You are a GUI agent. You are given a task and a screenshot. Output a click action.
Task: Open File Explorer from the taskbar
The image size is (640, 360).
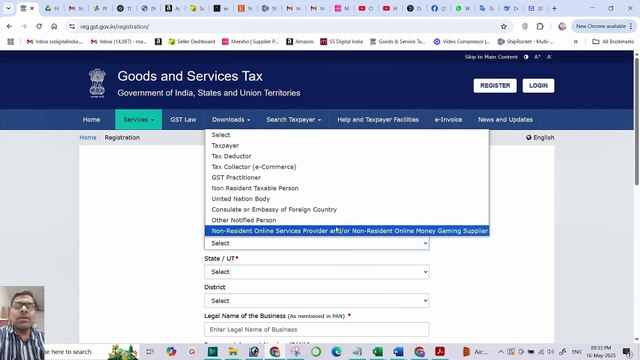point(233,351)
